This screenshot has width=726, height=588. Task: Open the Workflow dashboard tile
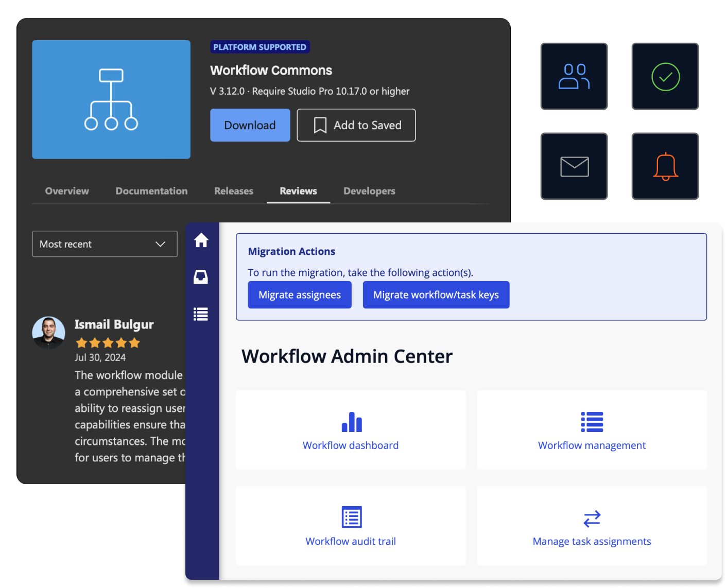351,430
